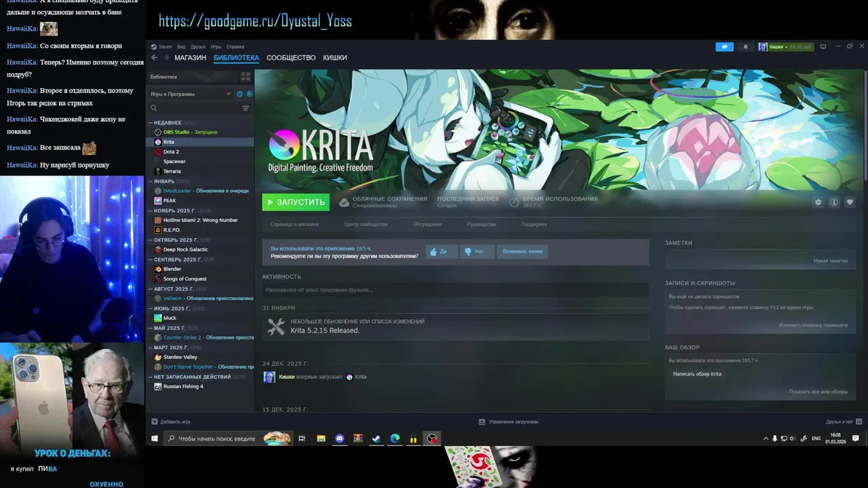Click the Windows Start button

[x=154, y=439]
